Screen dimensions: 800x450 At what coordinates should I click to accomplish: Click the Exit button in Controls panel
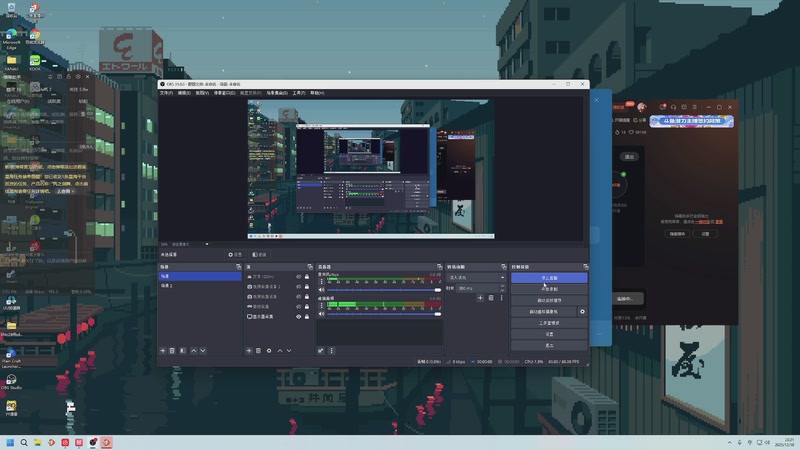click(549, 345)
